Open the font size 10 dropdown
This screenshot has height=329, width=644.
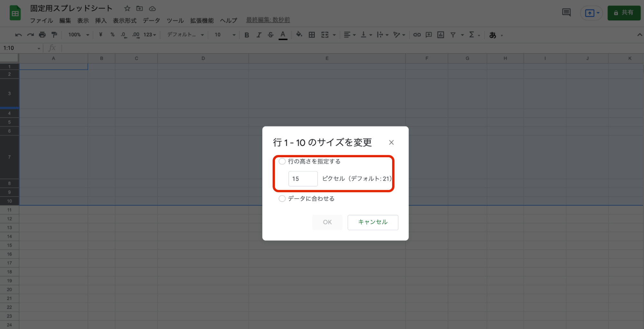(225, 35)
